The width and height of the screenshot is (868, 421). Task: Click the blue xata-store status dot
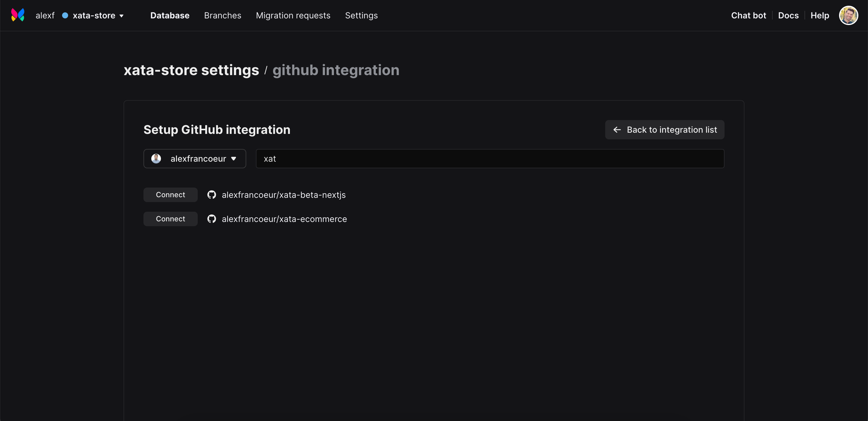coord(65,15)
